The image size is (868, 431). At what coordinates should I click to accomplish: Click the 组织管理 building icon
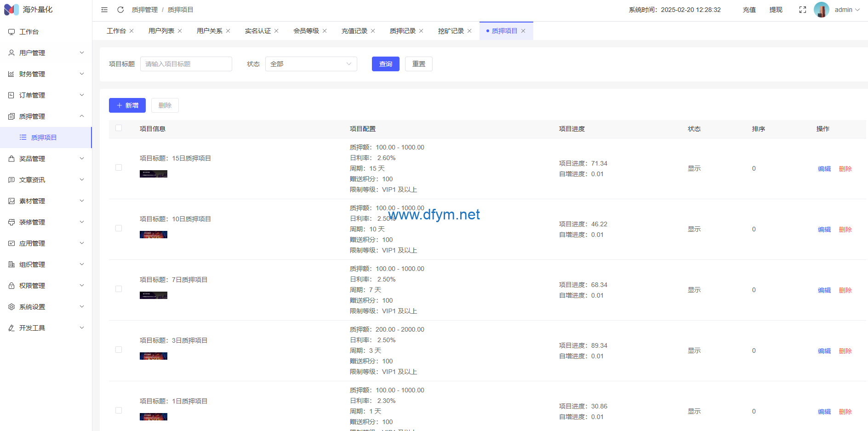tap(11, 264)
